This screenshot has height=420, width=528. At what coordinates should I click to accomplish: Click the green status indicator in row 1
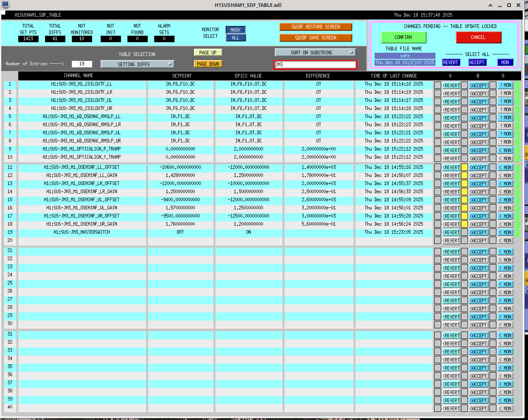point(517,85)
